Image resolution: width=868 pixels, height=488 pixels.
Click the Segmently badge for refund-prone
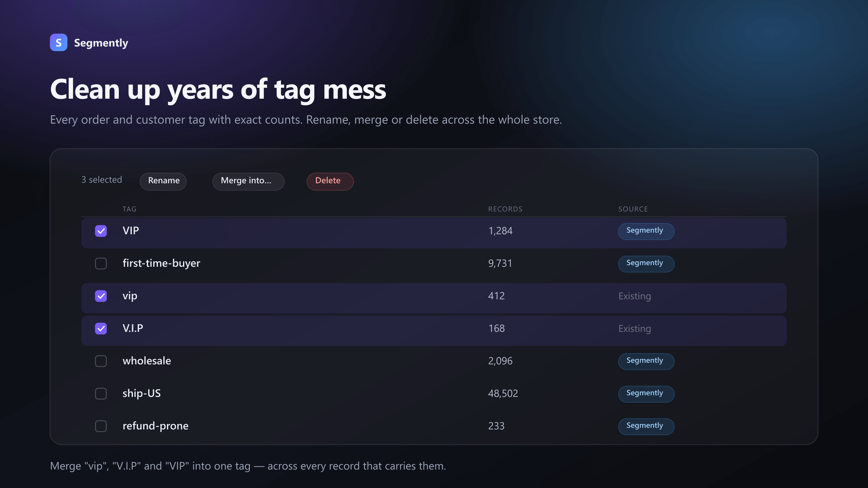[646, 426]
